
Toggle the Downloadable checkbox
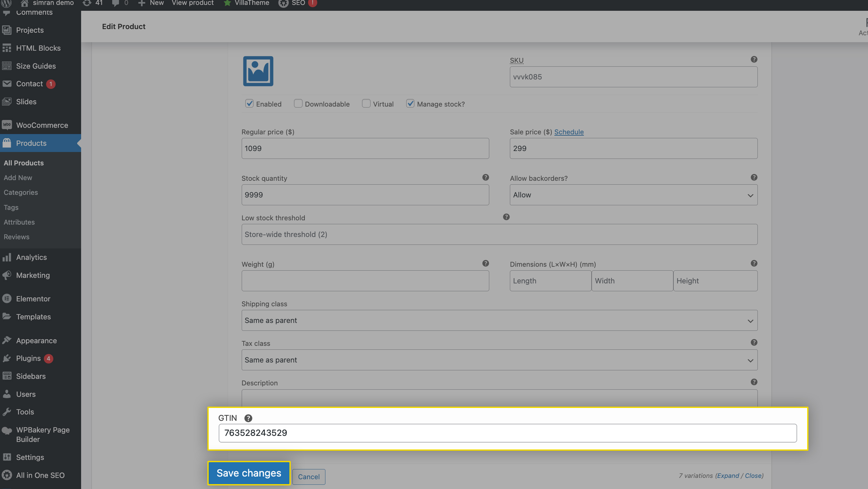(x=298, y=103)
